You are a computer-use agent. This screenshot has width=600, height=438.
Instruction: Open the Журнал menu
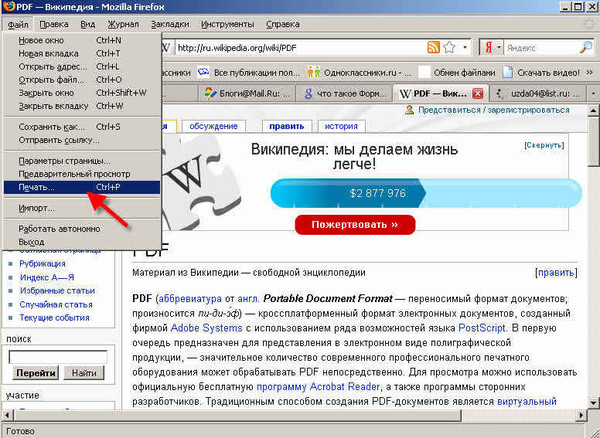[x=123, y=24]
